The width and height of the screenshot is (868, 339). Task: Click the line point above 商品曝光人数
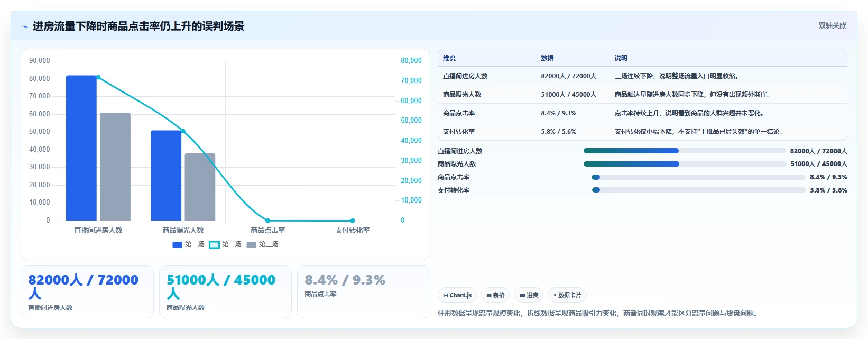click(x=183, y=131)
